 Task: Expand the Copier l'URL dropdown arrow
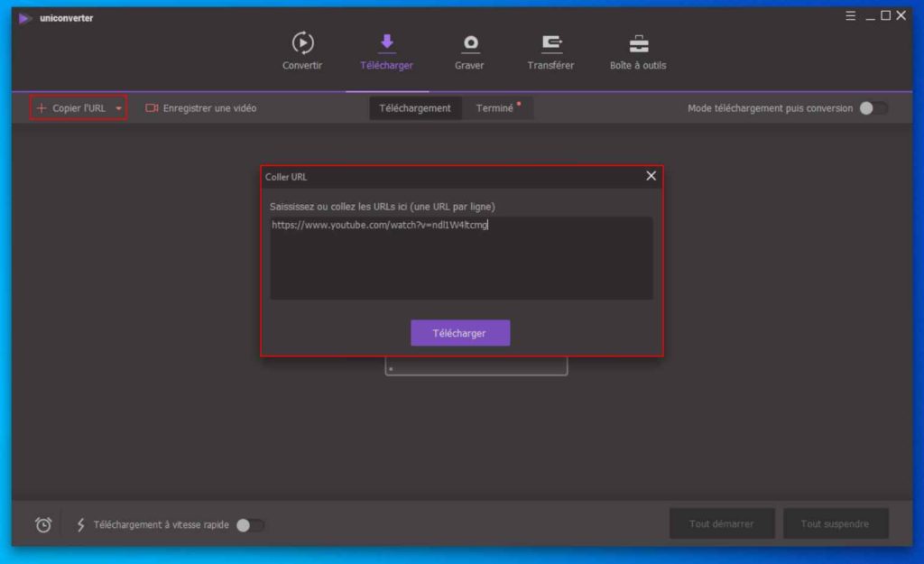(x=118, y=108)
